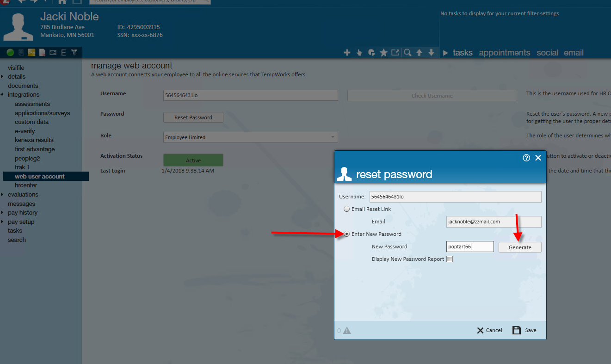This screenshot has height=364, width=611.
Task: Click the green status circle icon
Action: point(10,53)
